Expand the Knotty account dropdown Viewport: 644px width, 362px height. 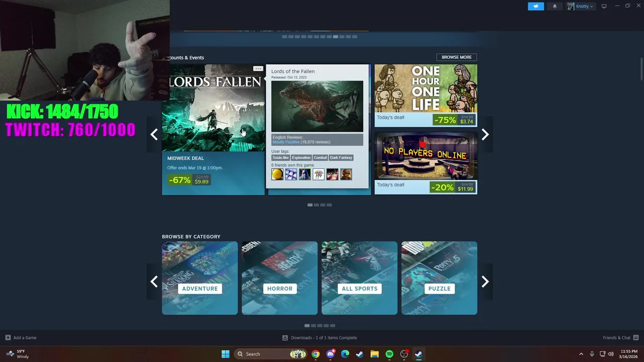pos(581,6)
